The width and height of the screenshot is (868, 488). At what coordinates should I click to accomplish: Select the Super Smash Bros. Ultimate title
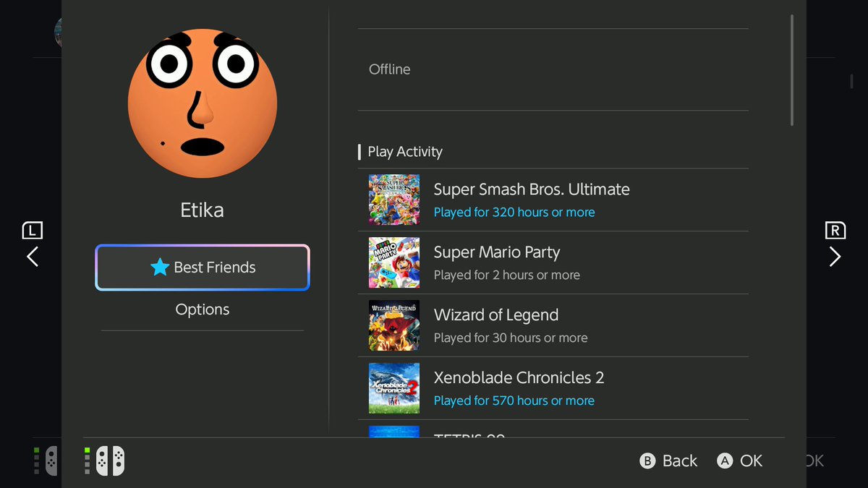click(532, 189)
